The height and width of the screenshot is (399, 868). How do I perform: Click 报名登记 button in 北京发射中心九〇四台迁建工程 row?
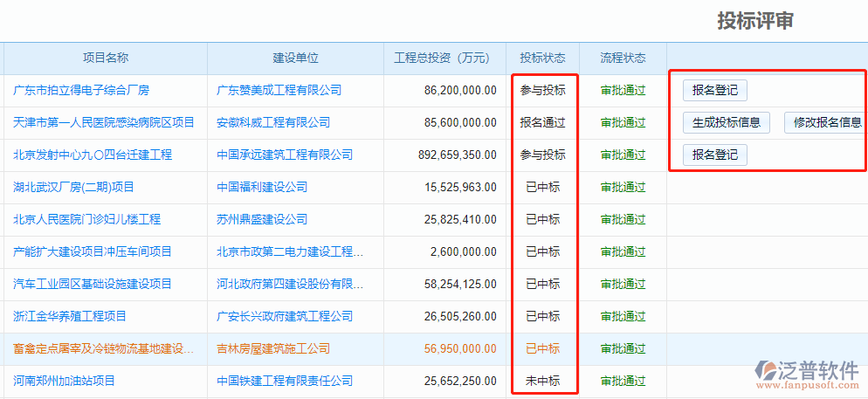pos(714,155)
